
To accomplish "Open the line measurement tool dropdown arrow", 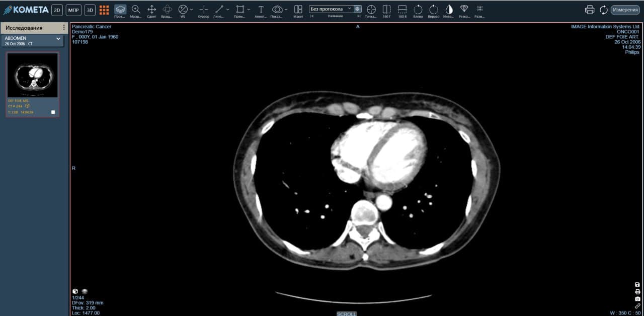I will click(x=228, y=9).
